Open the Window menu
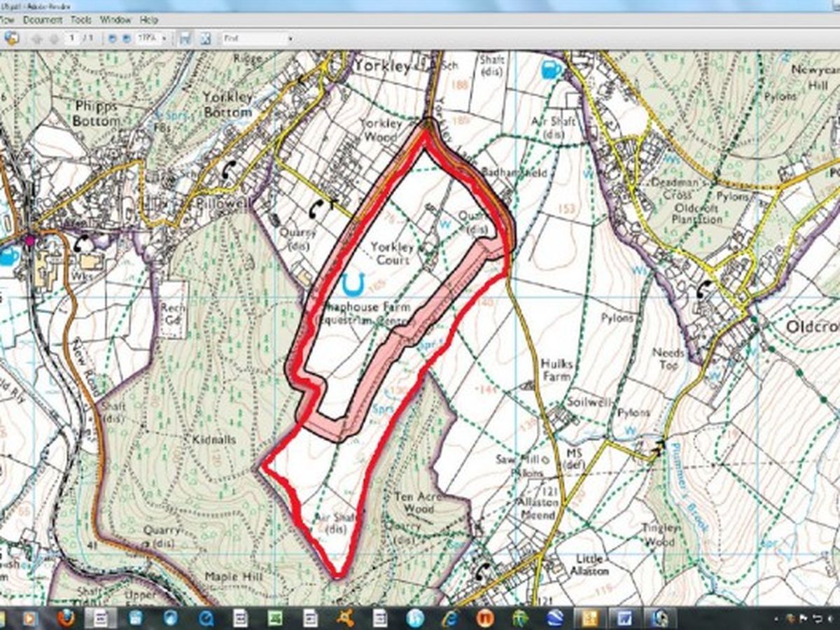The height and width of the screenshot is (630, 840). click(x=115, y=20)
